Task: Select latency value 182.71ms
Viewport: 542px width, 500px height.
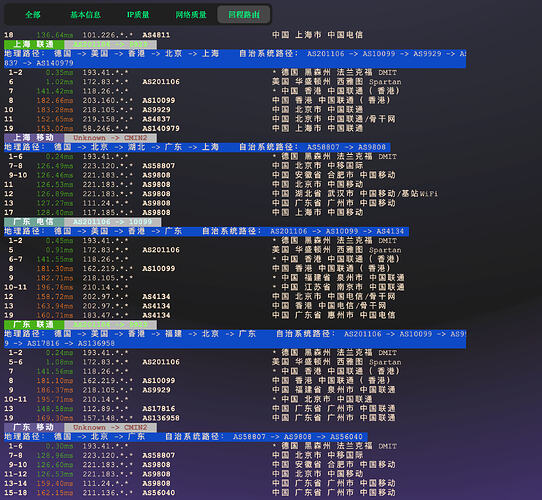Action: click(55, 278)
